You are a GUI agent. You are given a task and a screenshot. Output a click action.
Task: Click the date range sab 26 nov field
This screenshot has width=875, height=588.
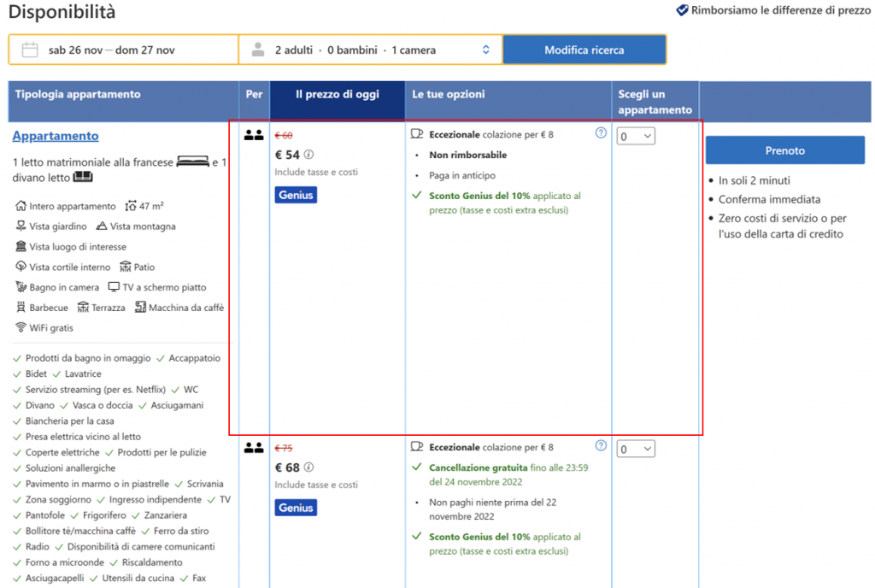click(111, 50)
